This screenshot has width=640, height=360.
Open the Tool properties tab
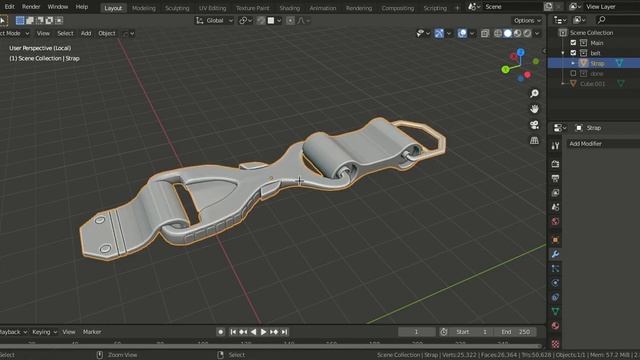pyautogui.click(x=555, y=146)
